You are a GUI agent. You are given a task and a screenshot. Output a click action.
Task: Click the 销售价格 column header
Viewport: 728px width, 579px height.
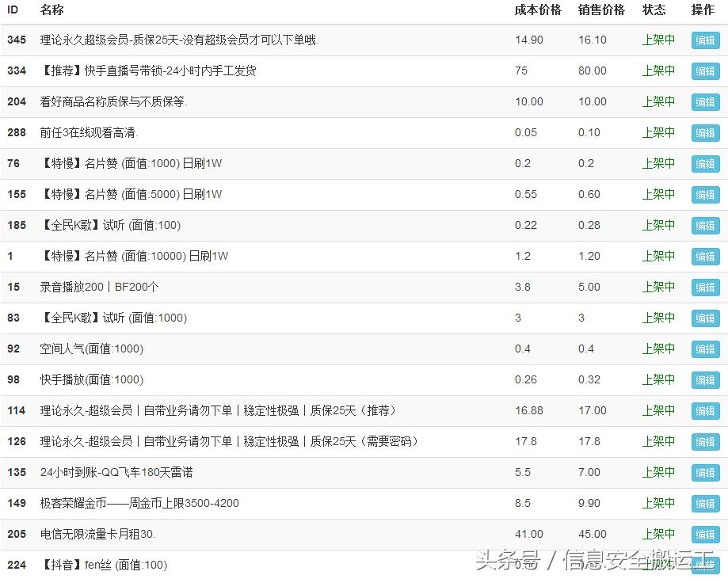601,10
